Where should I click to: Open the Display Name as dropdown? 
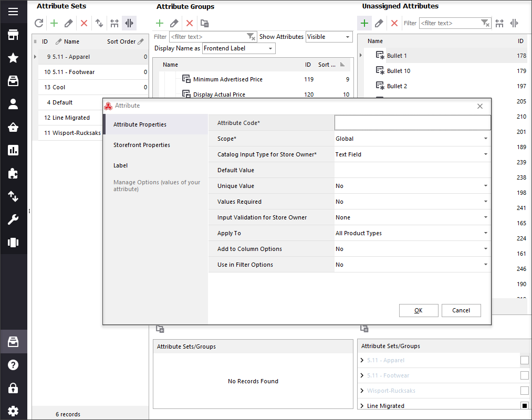point(239,48)
